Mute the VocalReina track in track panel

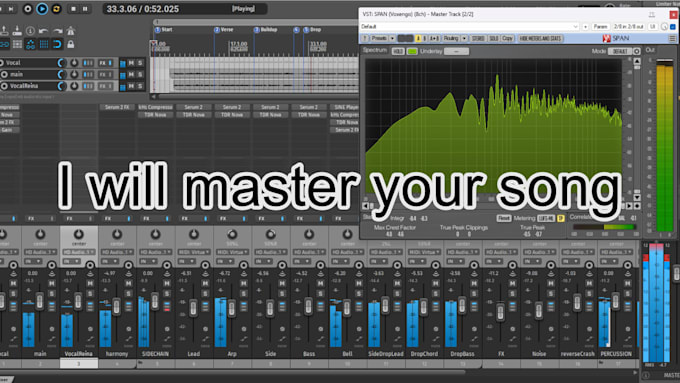pos(131,86)
